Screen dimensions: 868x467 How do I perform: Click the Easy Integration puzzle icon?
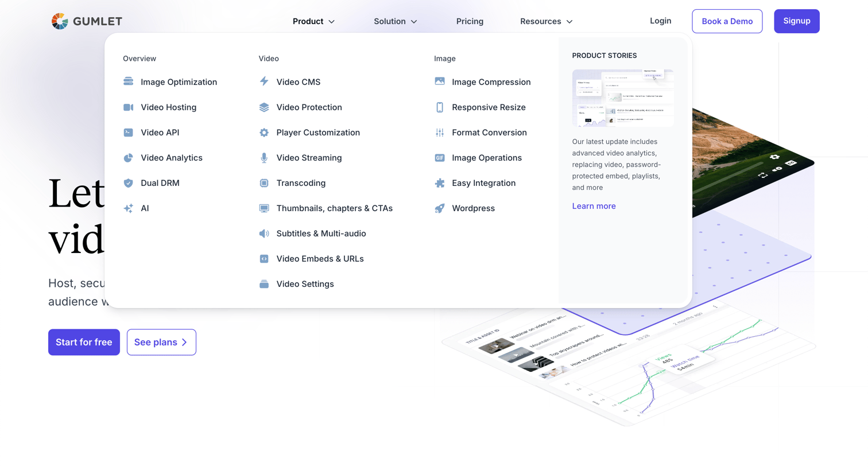pyautogui.click(x=440, y=183)
